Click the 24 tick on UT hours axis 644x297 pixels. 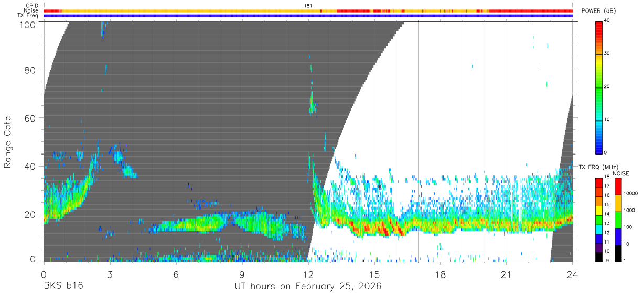tap(572, 274)
